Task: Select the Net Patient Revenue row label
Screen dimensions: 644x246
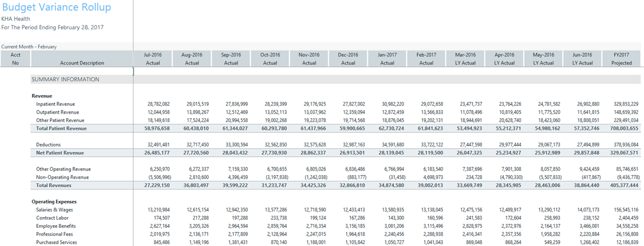Action: click(59, 153)
